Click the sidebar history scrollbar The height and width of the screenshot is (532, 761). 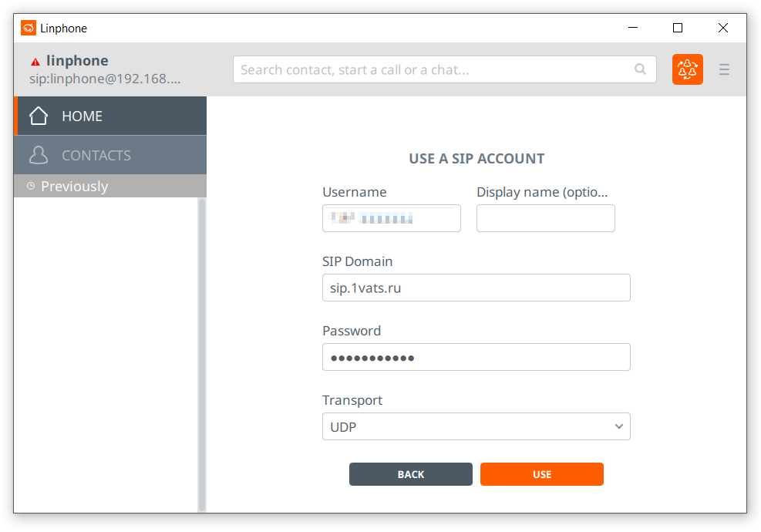[x=202, y=355]
